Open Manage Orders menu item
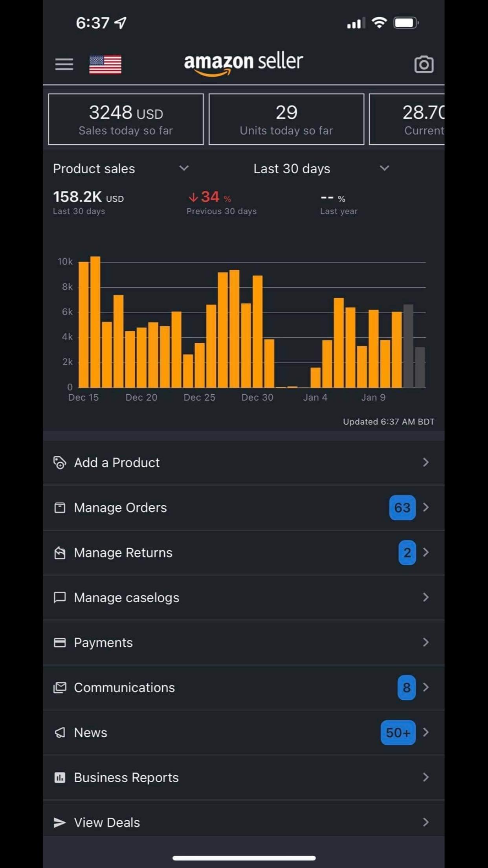Image resolution: width=488 pixels, height=868 pixels. click(x=121, y=508)
